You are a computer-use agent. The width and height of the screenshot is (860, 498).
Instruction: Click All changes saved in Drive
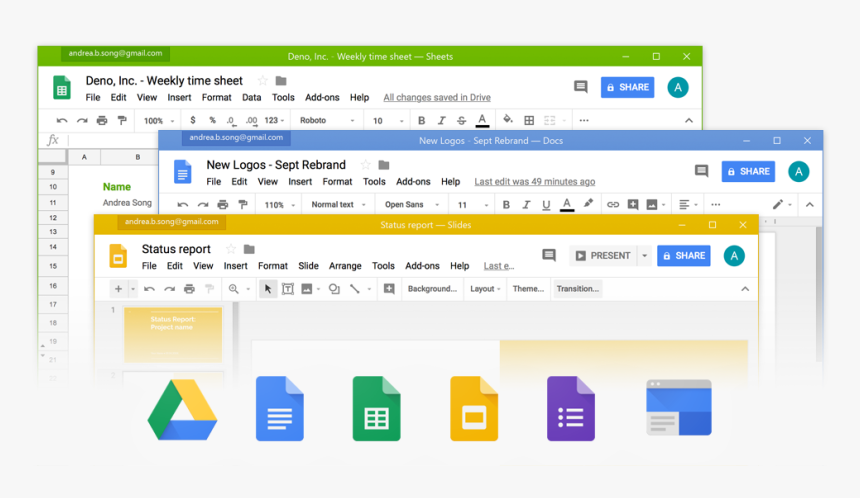point(437,98)
